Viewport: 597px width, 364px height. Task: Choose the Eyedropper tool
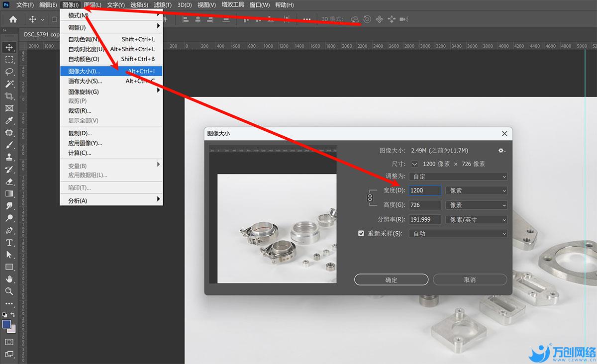[9, 120]
